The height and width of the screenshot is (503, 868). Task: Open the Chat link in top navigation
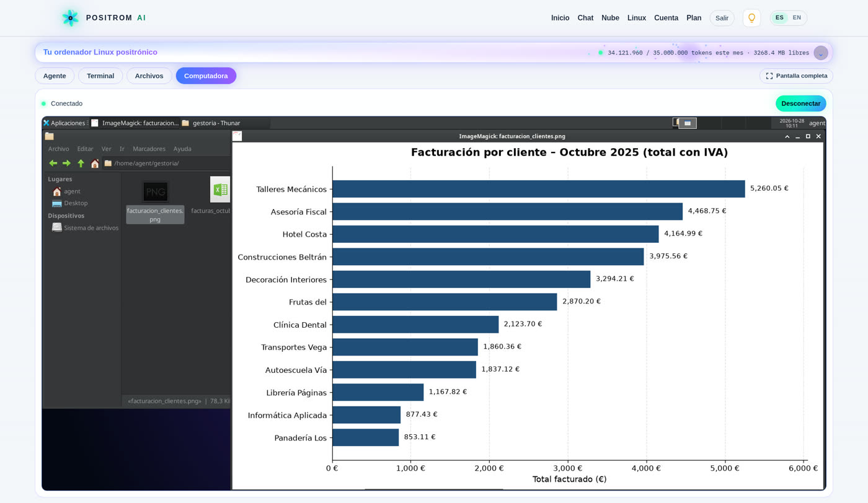(585, 18)
